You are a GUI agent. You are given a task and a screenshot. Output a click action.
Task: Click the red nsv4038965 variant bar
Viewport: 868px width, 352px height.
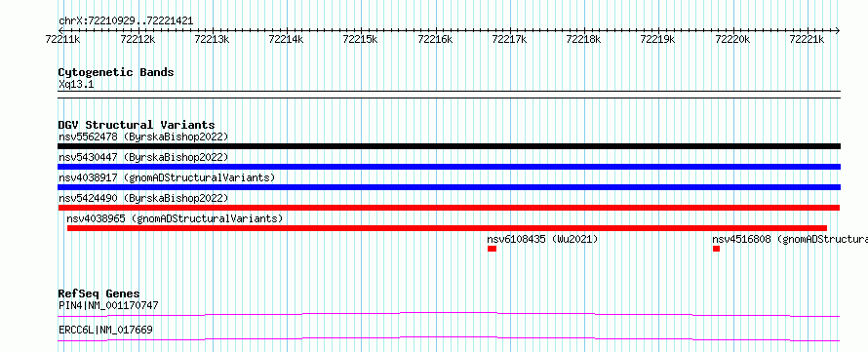click(x=447, y=228)
